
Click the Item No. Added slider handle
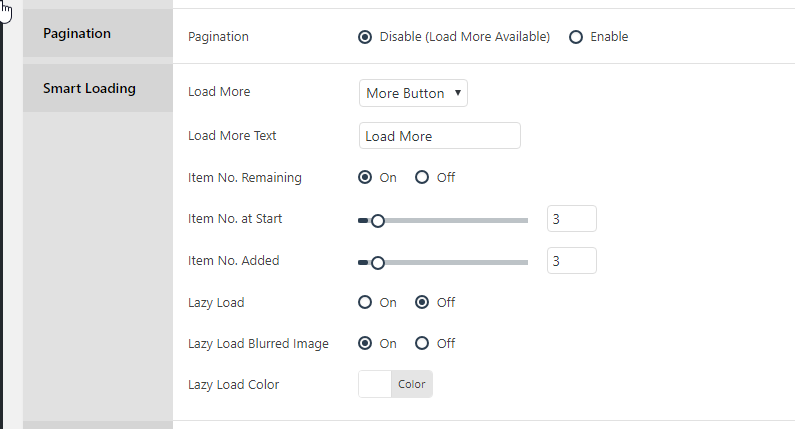[x=378, y=263]
